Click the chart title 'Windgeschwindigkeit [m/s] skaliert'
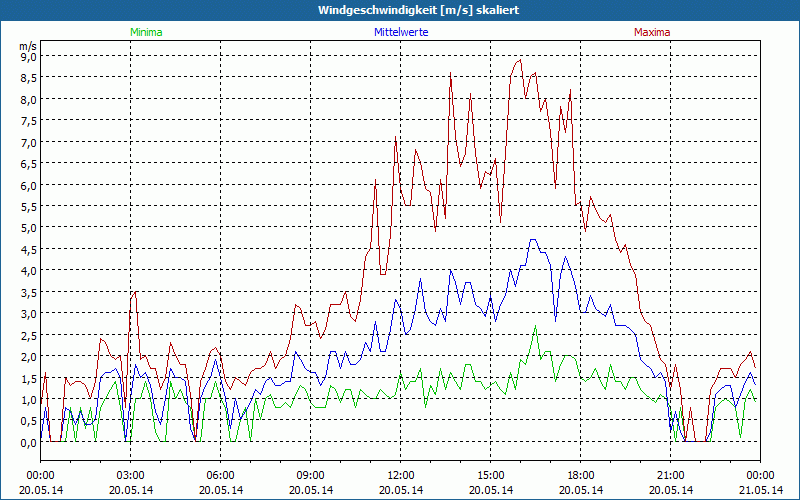This screenshot has width=800, height=500. [418, 10]
